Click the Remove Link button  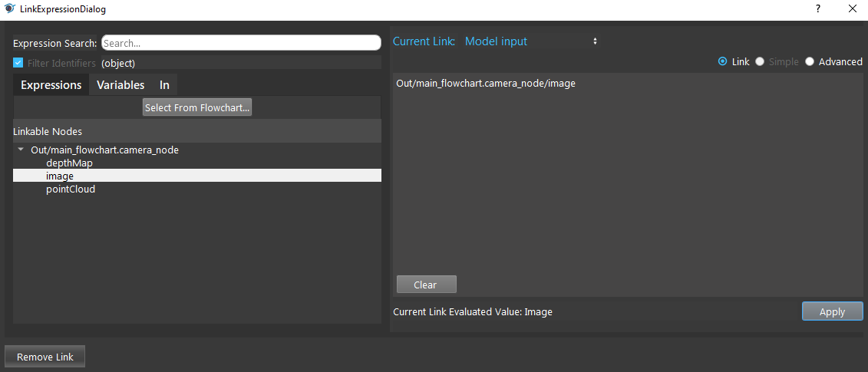coord(45,357)
